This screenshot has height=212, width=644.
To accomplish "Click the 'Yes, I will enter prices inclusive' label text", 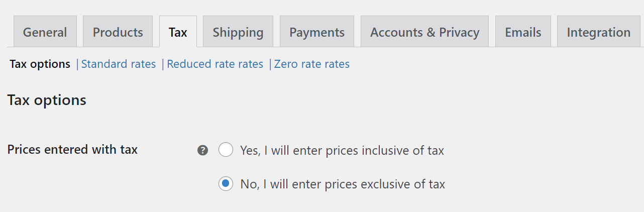I will pos(342,150).
